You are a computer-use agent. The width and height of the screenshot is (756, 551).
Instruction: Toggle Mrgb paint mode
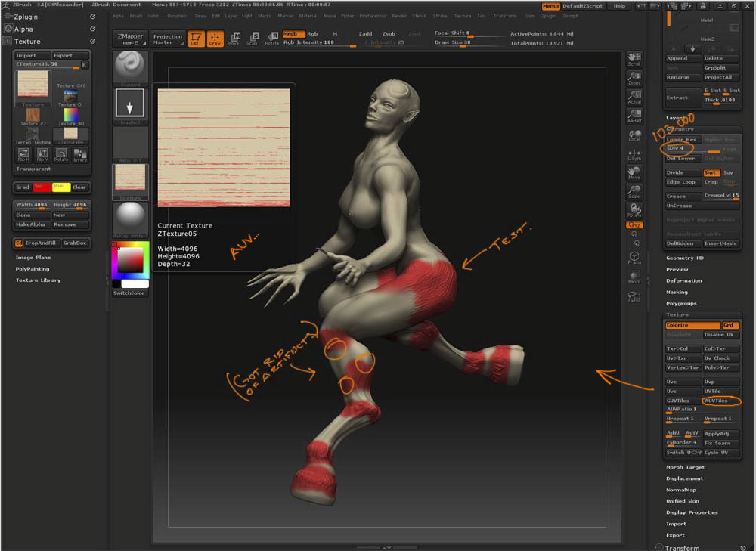[x=293, y=34]
